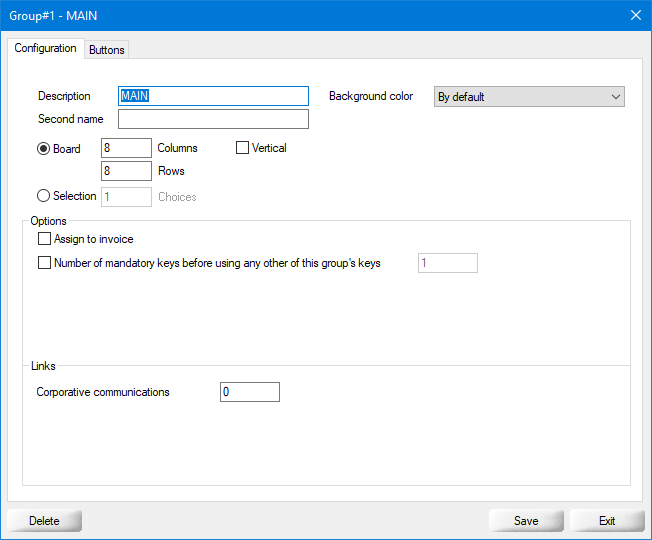Switch to the Buttons tab
Image resolution: width=652 pixels, height=540 pixels.
(107, 50)
